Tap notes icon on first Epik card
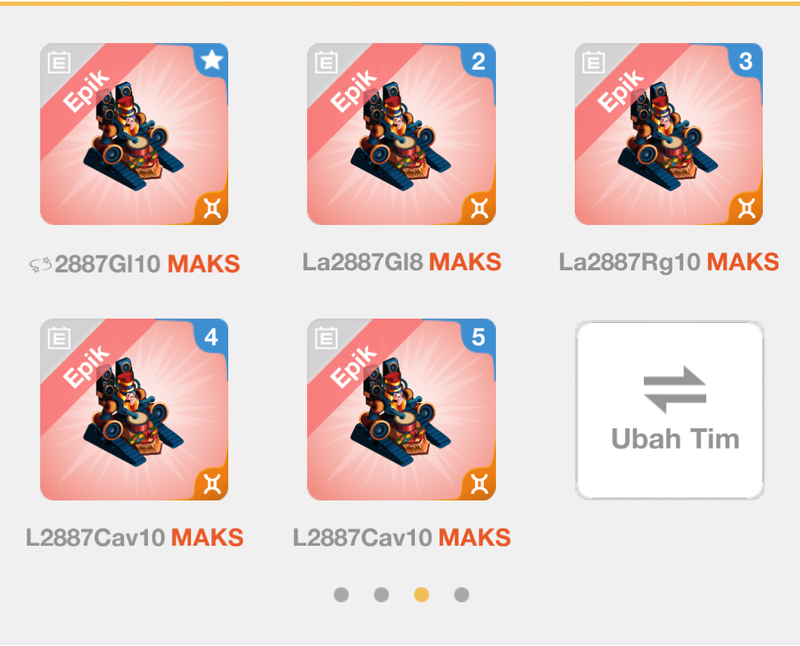 coord(59,63)
